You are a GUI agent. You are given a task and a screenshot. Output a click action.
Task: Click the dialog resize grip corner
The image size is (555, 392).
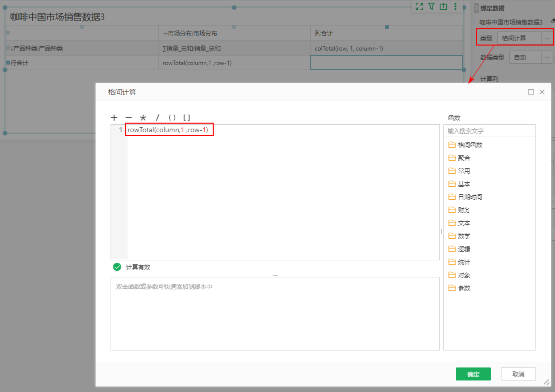pyautogui.click(x=547, y=382)
